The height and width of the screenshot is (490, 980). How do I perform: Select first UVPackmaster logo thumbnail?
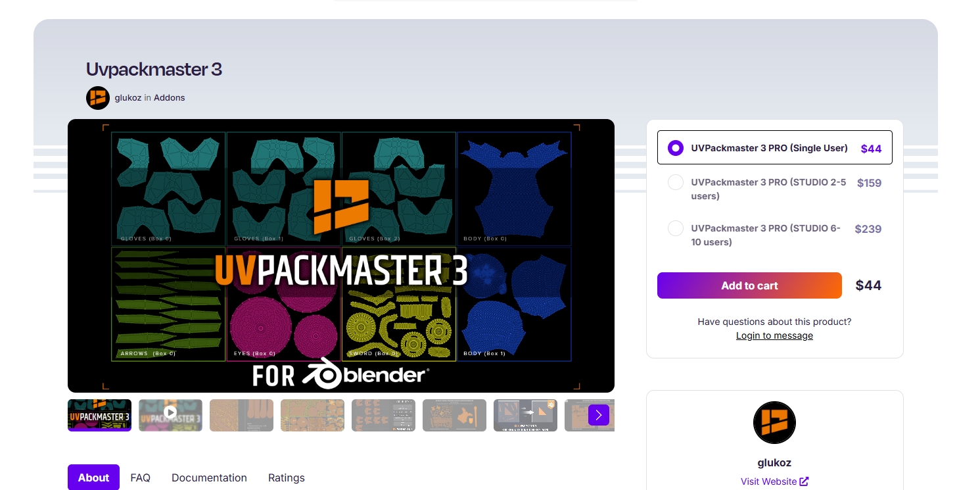[x=99, y=415]
